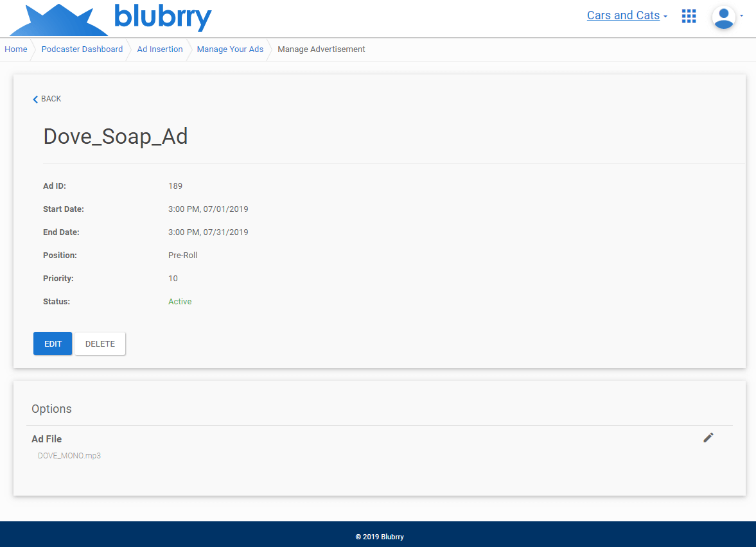Click the DELETE button
Image resolution: width=756 pixels, height=547 pixels.
click(x=100, y=343)
